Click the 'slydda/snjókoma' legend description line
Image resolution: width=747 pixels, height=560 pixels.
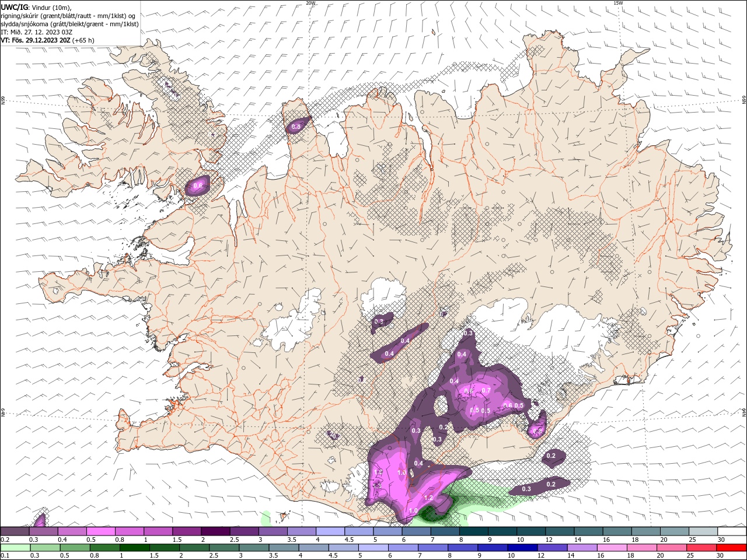pyautogui.click(x=70, y=24)
